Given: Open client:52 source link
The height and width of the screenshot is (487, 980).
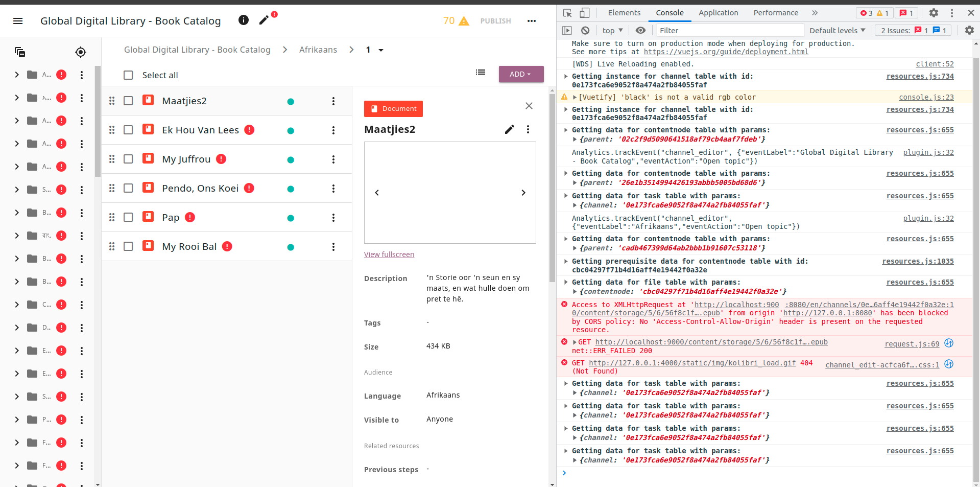Looking at the screenshot, I should pyautogui.click(x=935, y=64).
